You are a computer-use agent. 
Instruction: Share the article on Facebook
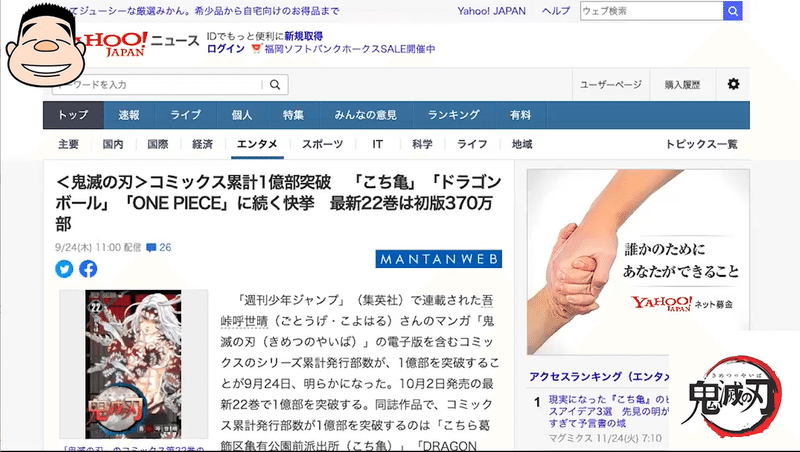88,269
